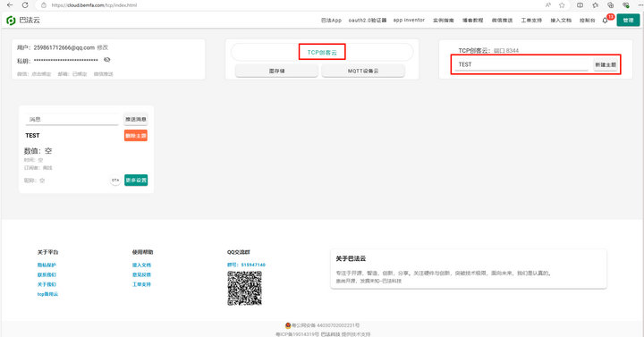Go back with the browser back arrow
The width and height of the screenshot is (644, 337).
tap(10, 5)
